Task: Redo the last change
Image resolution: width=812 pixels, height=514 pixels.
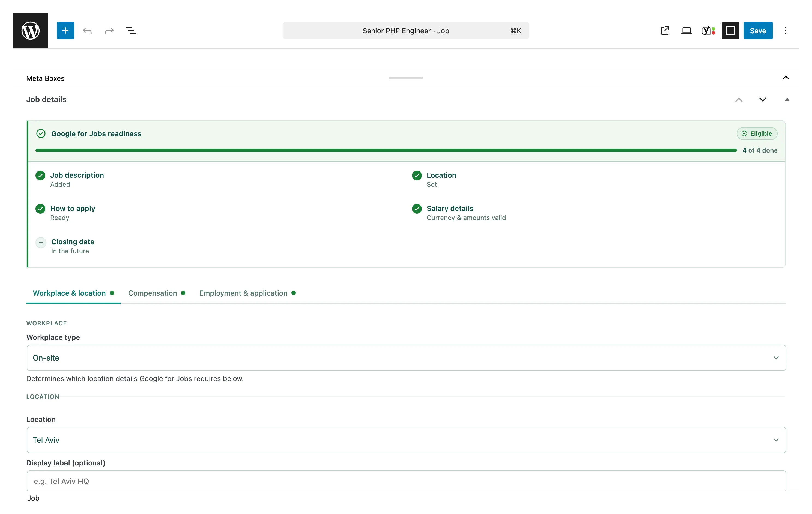Action: [109, 31]
